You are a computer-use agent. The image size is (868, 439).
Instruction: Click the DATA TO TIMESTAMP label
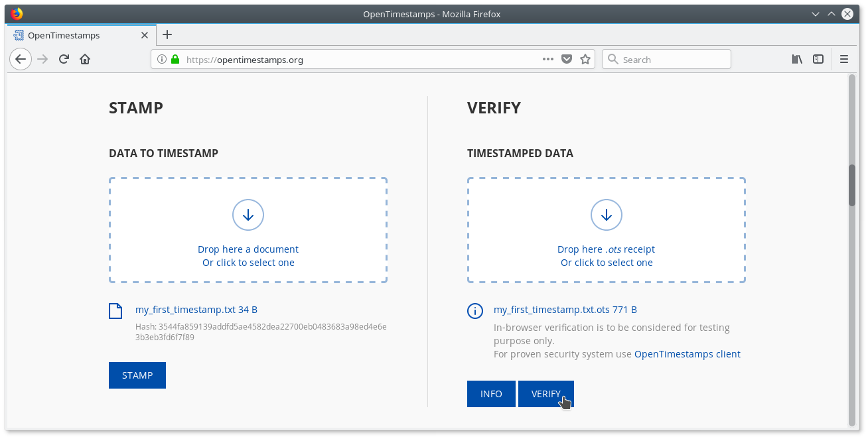pos(164,153)
